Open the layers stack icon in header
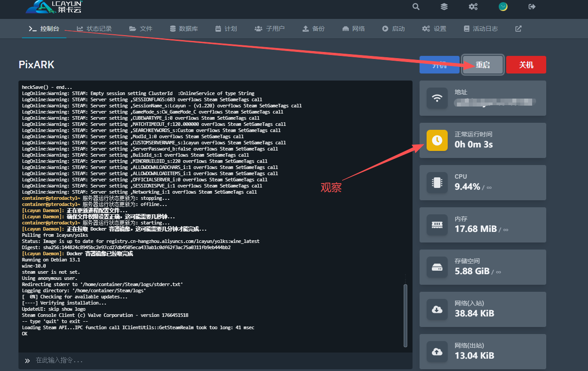Image resolution: width=588 pixels, height=371 pixels. (x=444, y=7)
